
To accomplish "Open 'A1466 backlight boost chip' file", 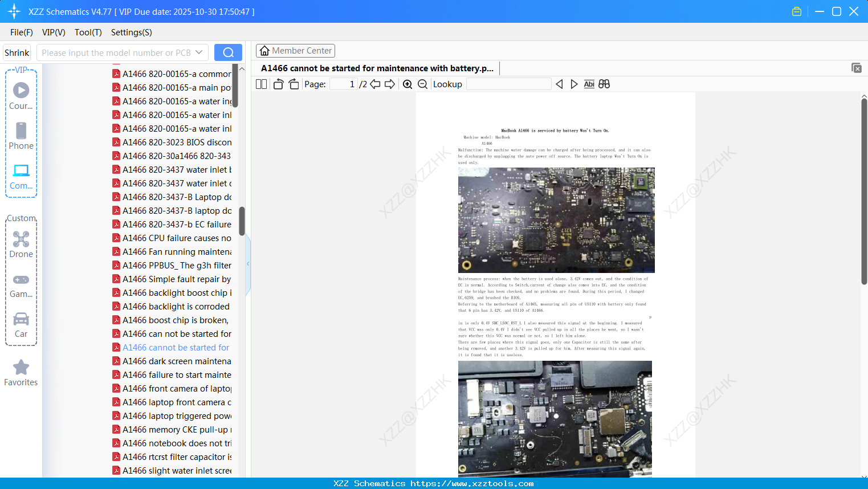I will (172, 293).
